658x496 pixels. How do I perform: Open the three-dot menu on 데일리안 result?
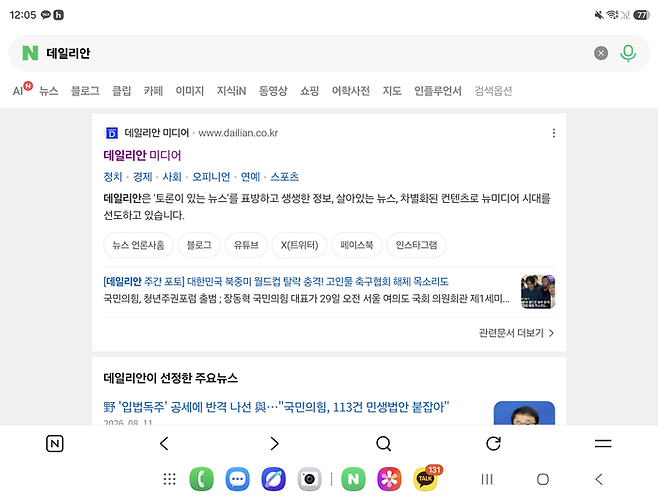554,133
